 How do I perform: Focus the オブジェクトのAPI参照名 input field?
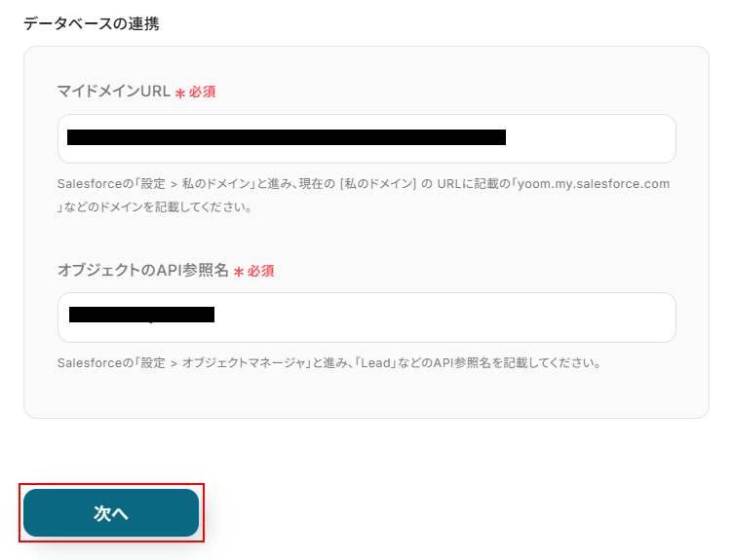pyautogui.click(x=439, y=317)
